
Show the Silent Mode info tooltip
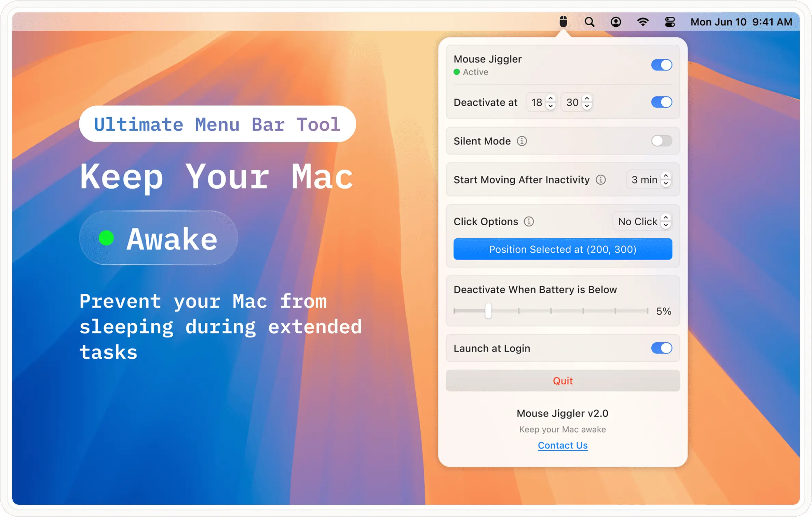point(522,141)
